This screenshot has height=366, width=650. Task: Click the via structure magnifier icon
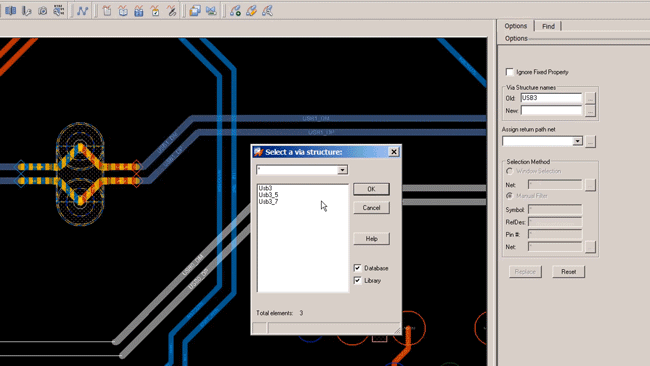(x=267, y=11)
